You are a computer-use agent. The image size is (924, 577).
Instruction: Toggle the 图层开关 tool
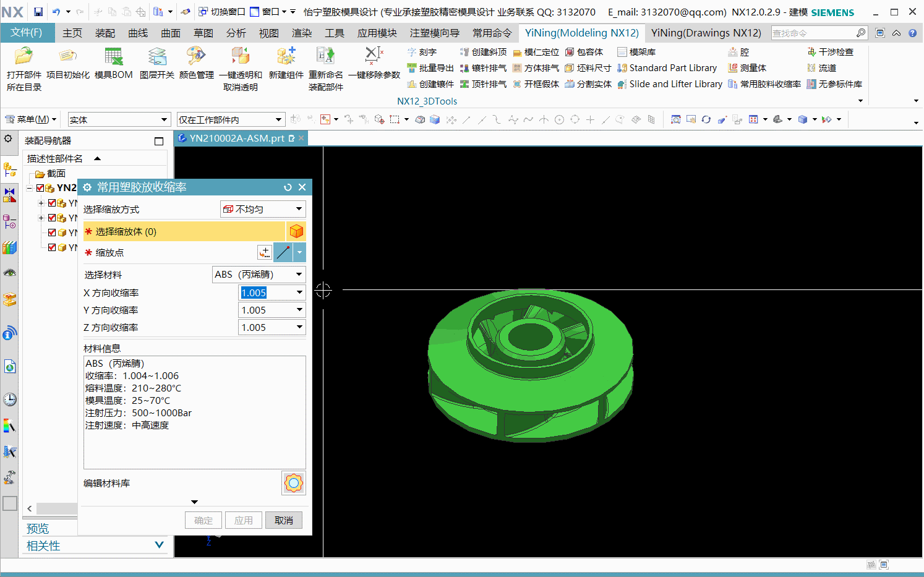157,64
